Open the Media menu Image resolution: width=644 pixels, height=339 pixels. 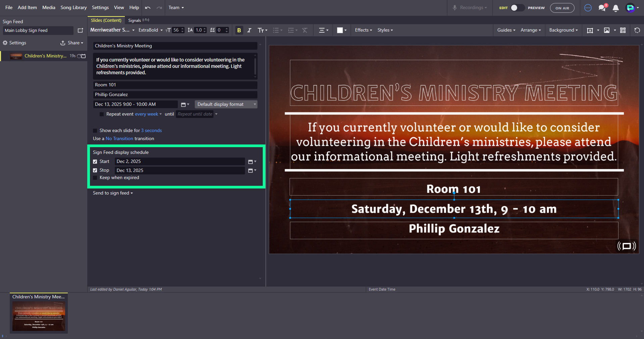[x=49, y=7]
